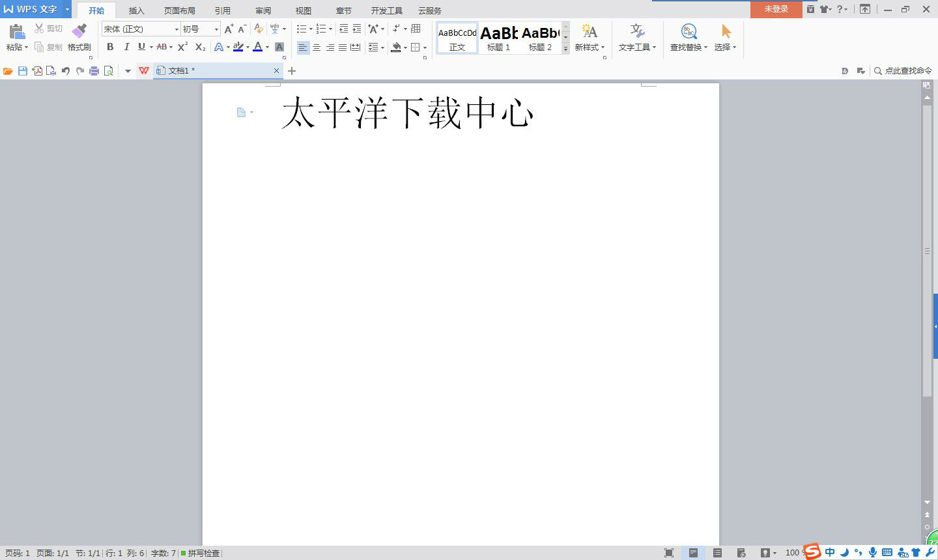
Task: Expand the font size dropdown 初号
Action: click(216, 29)
